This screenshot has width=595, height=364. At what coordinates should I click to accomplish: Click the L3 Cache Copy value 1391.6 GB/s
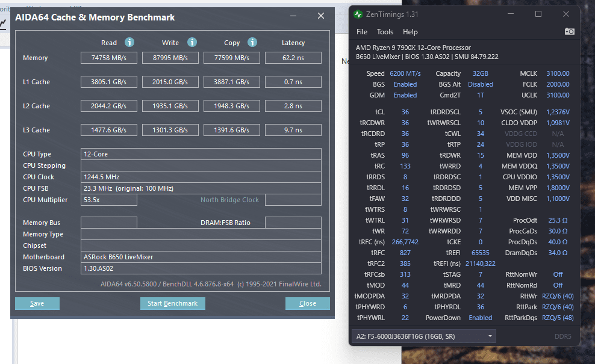coord(232,130)
